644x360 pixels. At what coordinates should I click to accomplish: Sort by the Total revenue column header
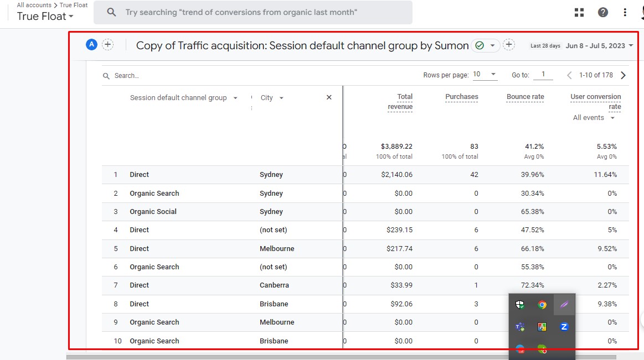point(400,102)
